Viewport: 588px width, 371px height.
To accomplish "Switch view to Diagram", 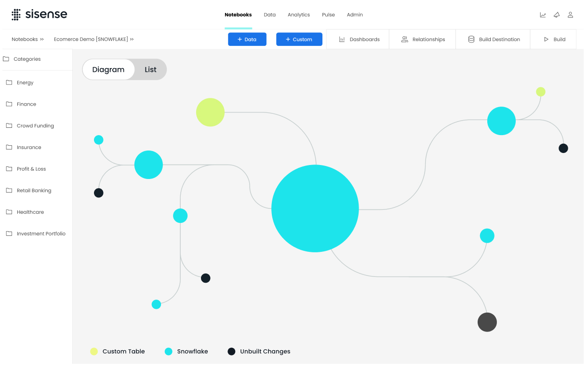I will coord(108,69).
